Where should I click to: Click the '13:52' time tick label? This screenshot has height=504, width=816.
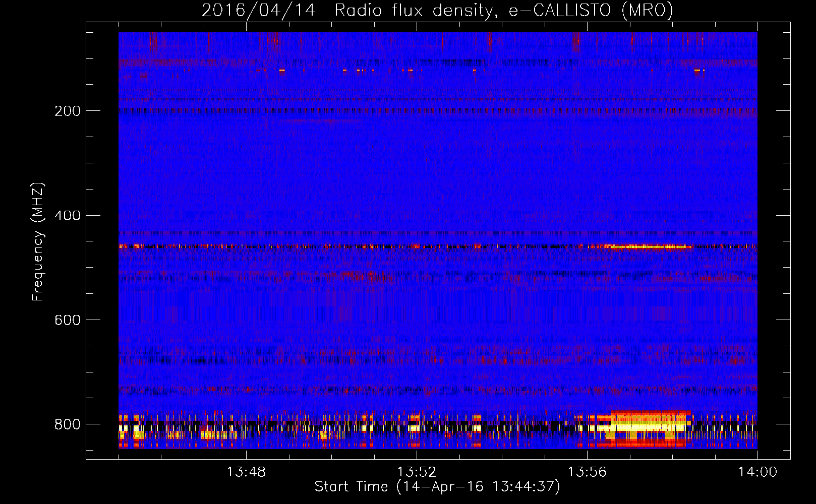tap(417, 472)
